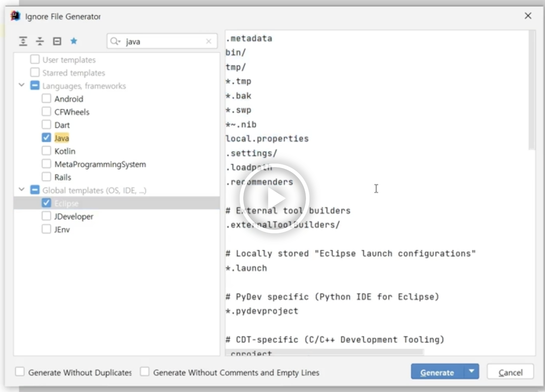Click the User templates label
The width and height of the screenshot is (545, 392).
pyautogui.click(x=69, y=60)
